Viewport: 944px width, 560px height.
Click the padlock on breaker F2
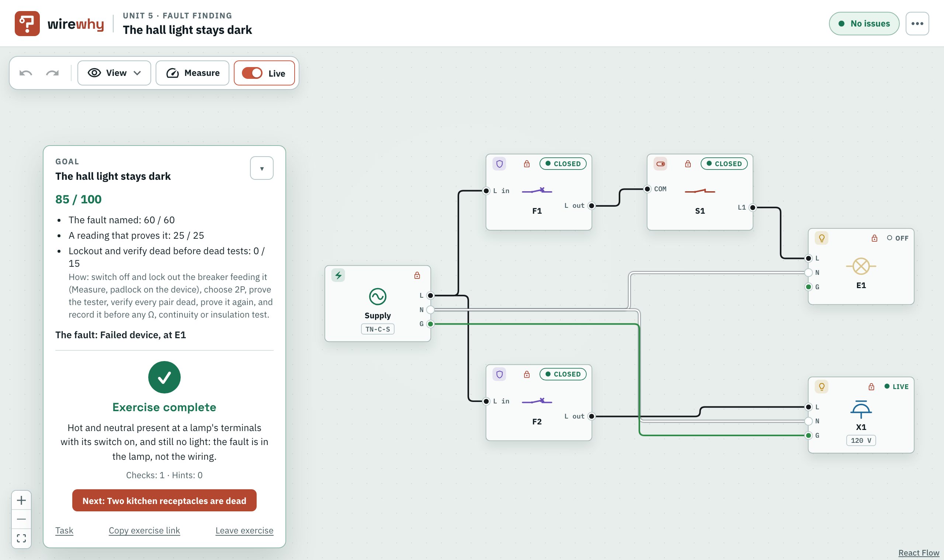[x=527, y=374]
